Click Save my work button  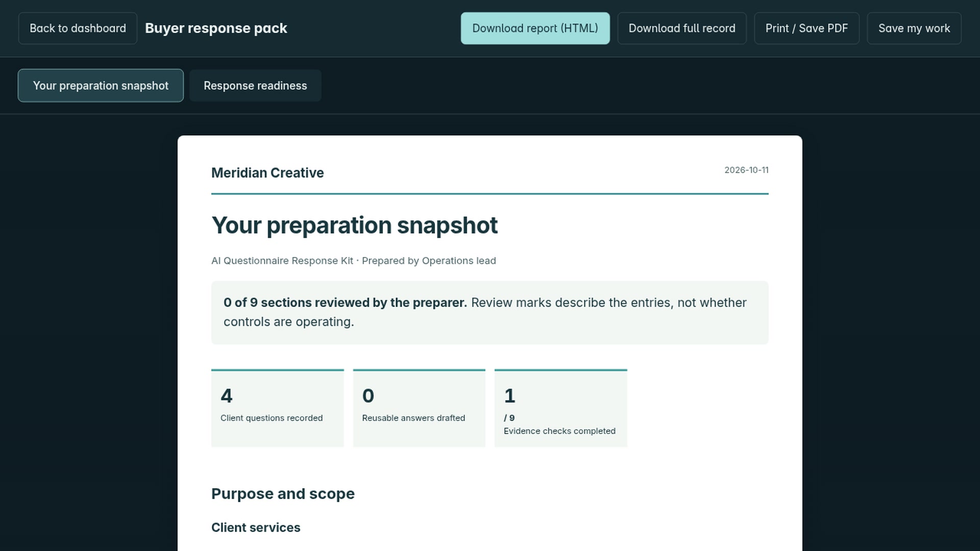[x=914, y=28]
